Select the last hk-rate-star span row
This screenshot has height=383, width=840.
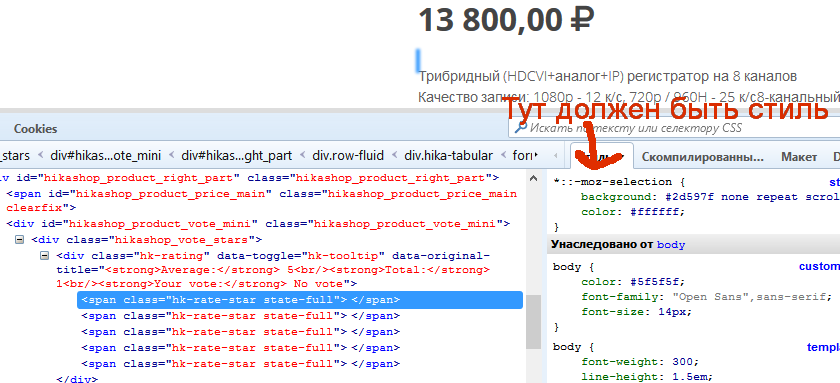pos(241,364)
